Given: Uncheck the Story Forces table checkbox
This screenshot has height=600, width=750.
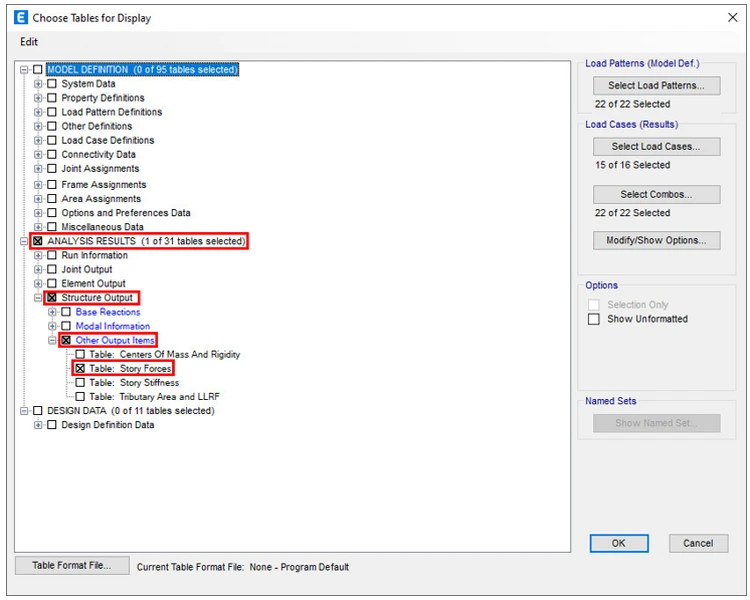Looking at the screenshot, I should click(x=80, y=368).
